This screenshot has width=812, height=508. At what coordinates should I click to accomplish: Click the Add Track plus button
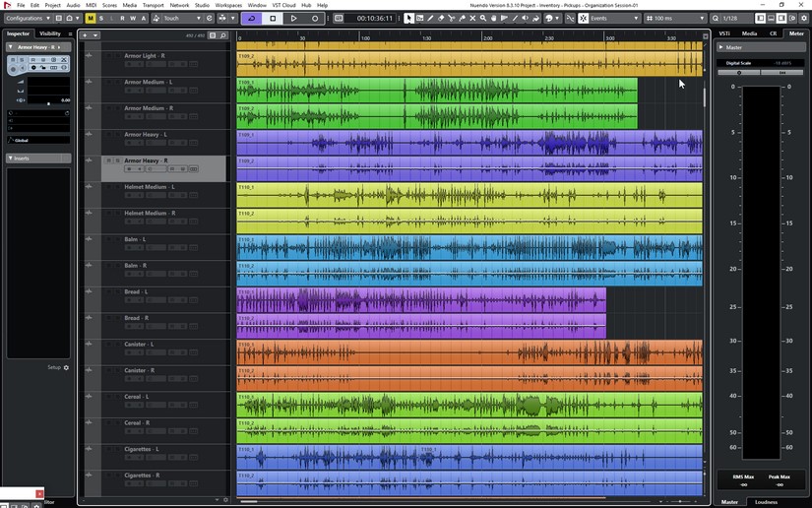tap(85, 34)
